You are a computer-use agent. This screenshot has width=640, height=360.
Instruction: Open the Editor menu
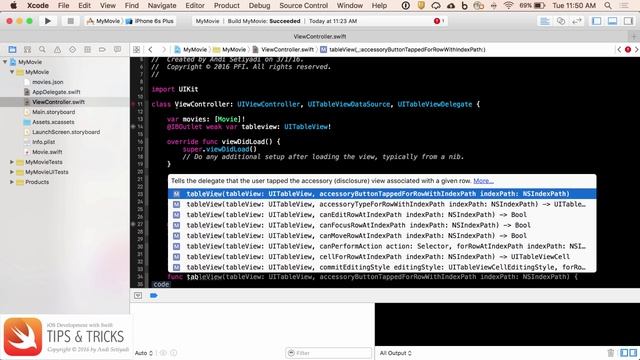click(x=195, y=6)
